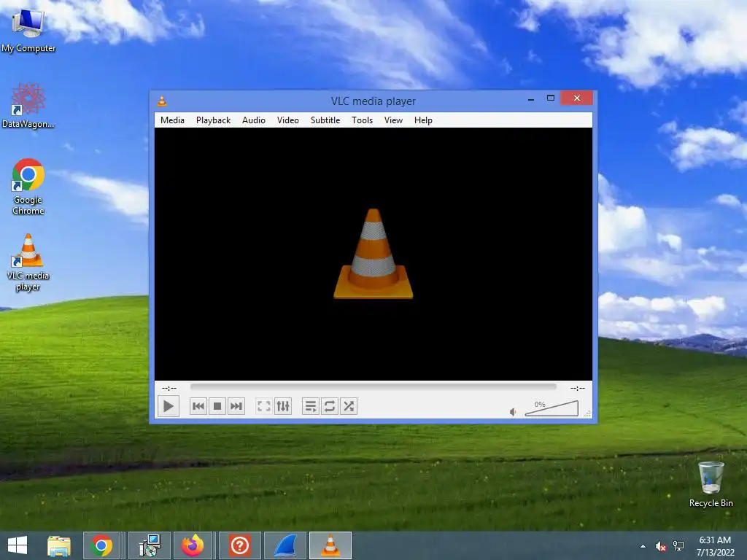Screen dimensions: 747x560
Task: Open the Windows Start button
Action: [18, 545]
